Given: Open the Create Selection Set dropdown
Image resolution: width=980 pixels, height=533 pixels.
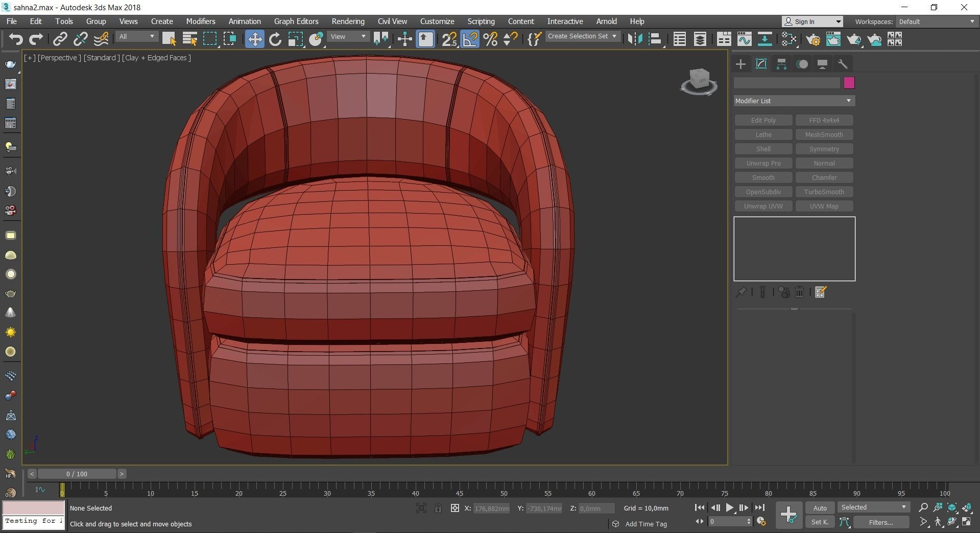Looking at the screenshot, I should tap(582, 36).
